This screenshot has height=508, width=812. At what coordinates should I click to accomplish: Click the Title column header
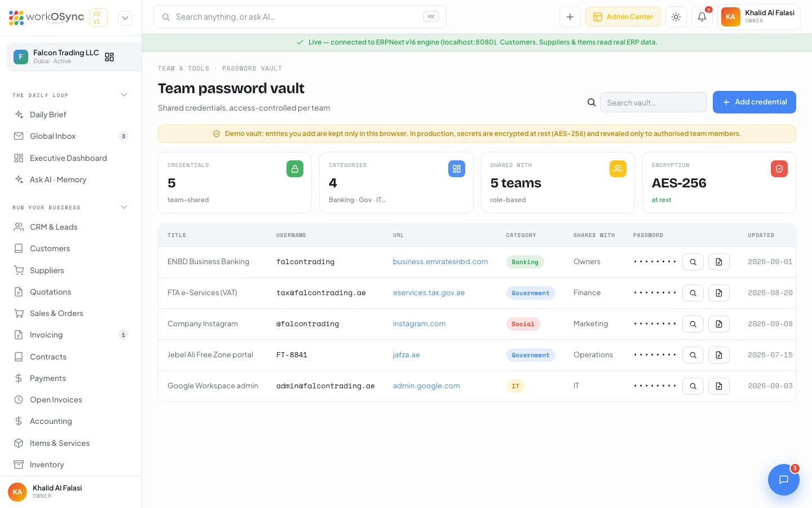point(177,235)
